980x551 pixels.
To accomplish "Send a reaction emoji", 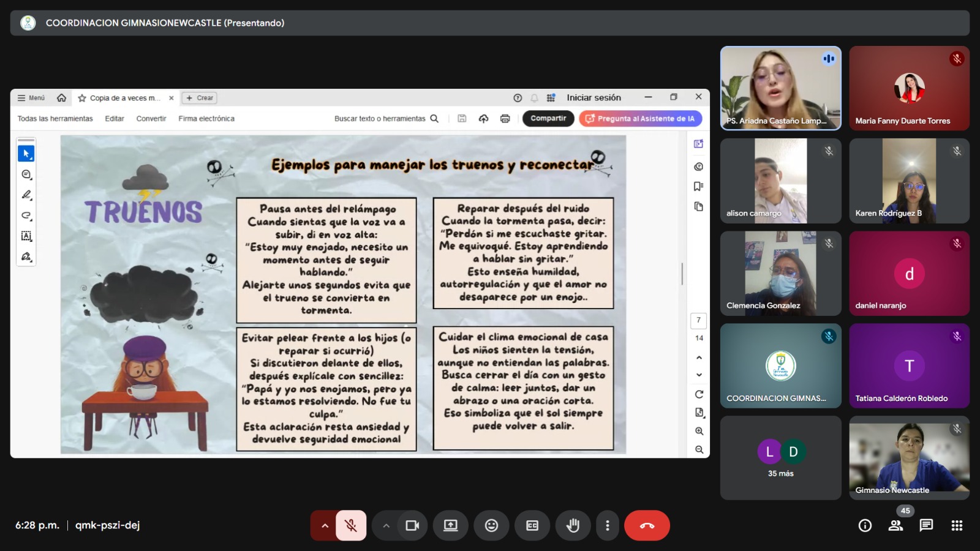I will (x=491, y=525).
